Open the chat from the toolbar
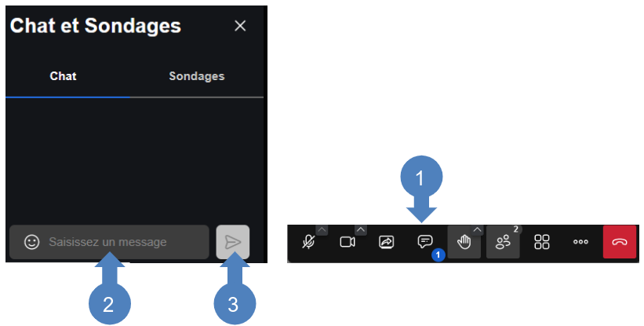The width and height of the screenshot is (644, 326). 424,241
